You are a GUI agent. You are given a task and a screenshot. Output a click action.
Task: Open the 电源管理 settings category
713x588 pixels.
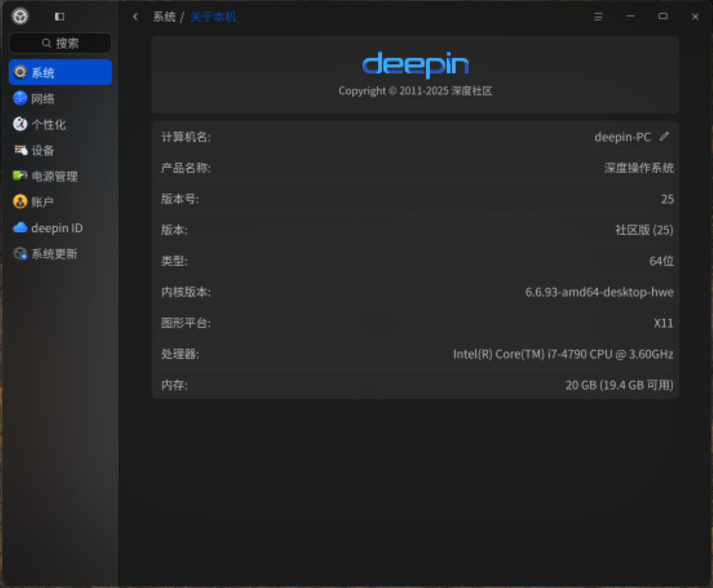60,176
